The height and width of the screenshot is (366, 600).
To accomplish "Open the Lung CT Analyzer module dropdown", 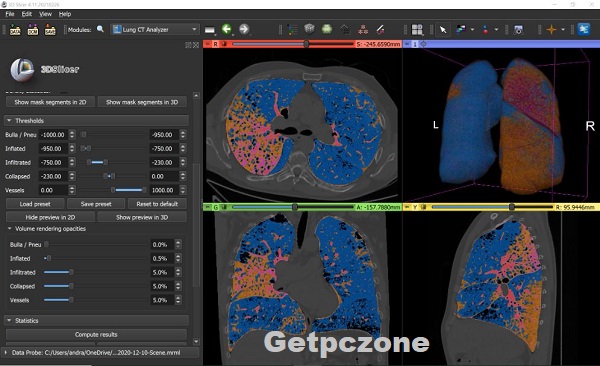I will point(155,29).
